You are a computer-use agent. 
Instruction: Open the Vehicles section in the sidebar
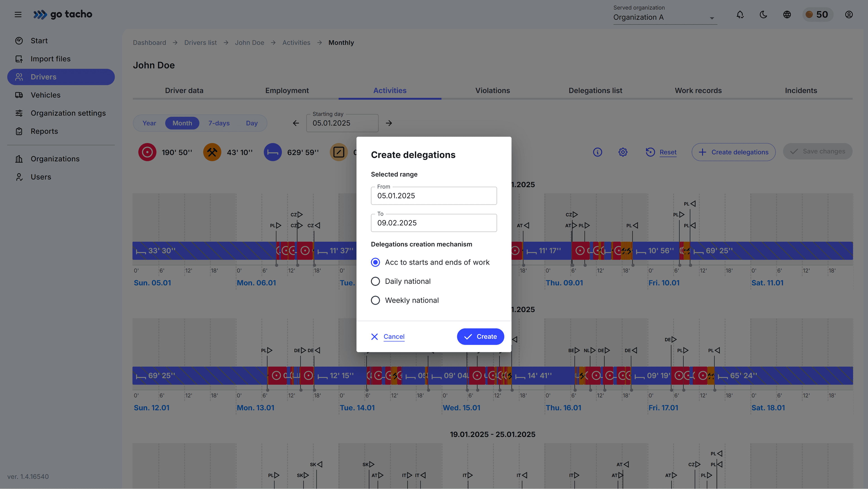pyautogui.click(x=46, y=95)
